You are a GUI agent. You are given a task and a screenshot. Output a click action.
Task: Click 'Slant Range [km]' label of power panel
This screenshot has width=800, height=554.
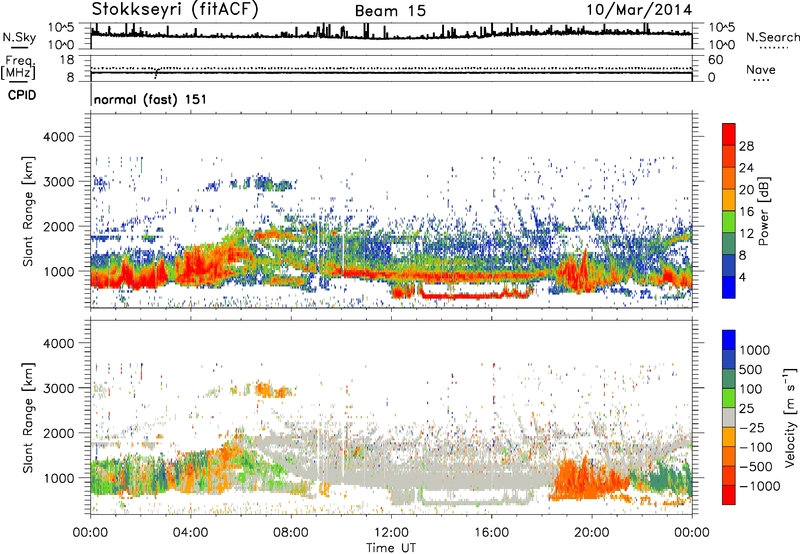(28, 211)
